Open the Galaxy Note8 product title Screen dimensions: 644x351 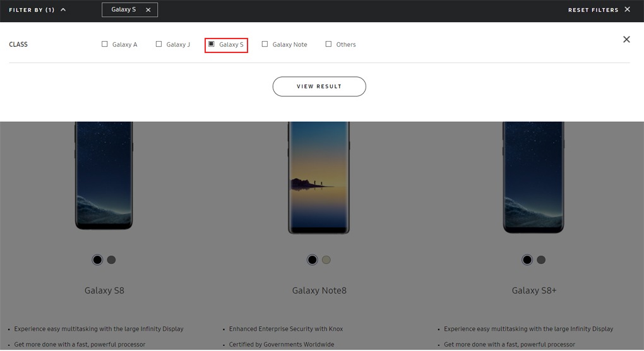pos(319,290)
